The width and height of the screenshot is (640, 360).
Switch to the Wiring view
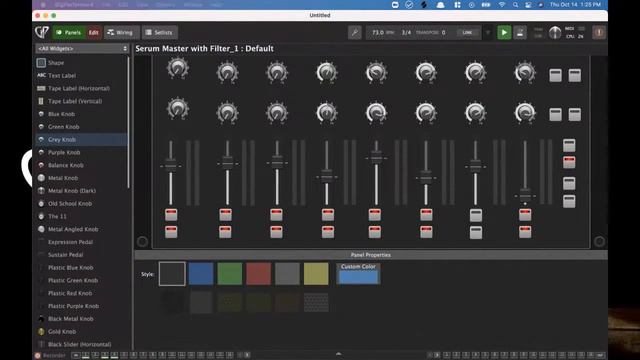coord(122,32)
